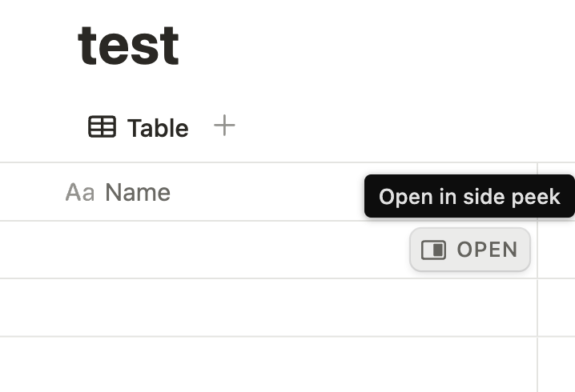575x392 pixels.
Task: Select the empty Name cell in third row
Action: pyautogui.click(x=240, y=364)
